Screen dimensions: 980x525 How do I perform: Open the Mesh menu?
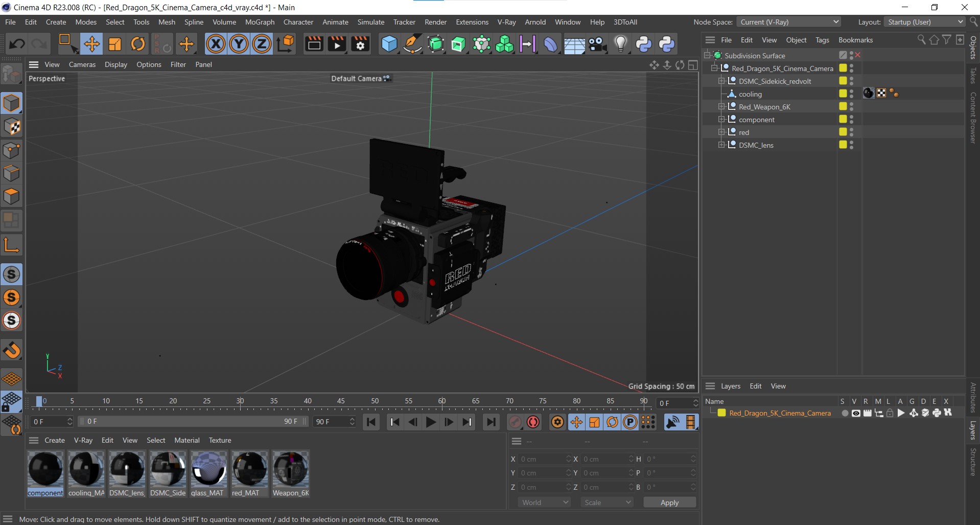[x=167, y=22]
